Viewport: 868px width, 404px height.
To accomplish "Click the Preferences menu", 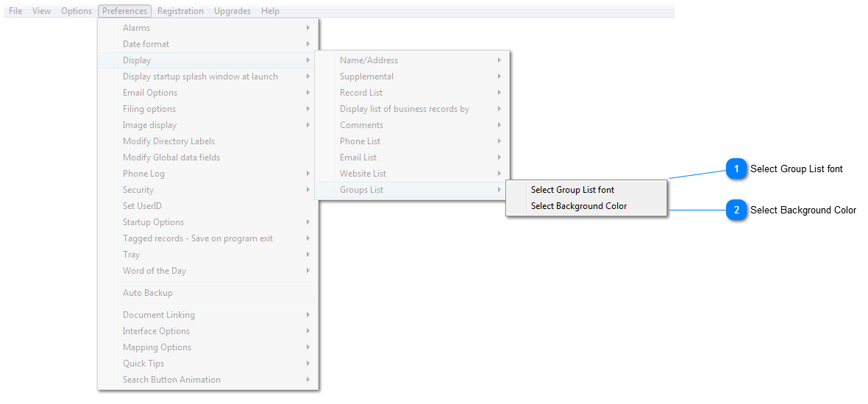I will pos(125,11).
